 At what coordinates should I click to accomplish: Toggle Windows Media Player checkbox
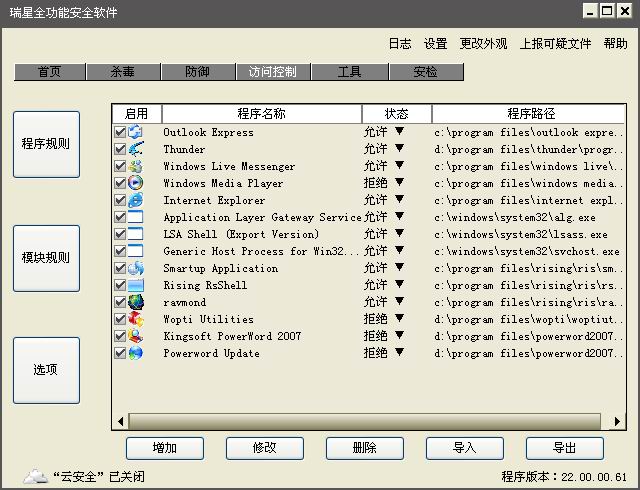(x=120, y=183)
